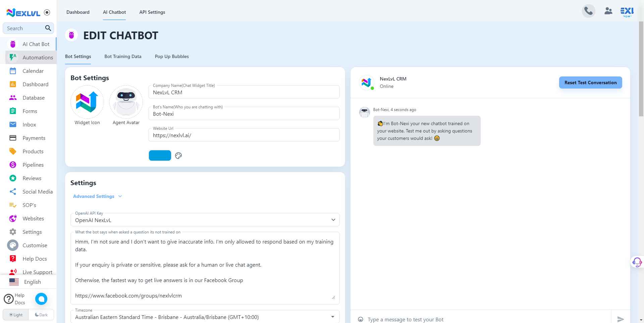Click the page vertical scrollbar
This screenshot has height=323, width=644.
click(641, 69)
